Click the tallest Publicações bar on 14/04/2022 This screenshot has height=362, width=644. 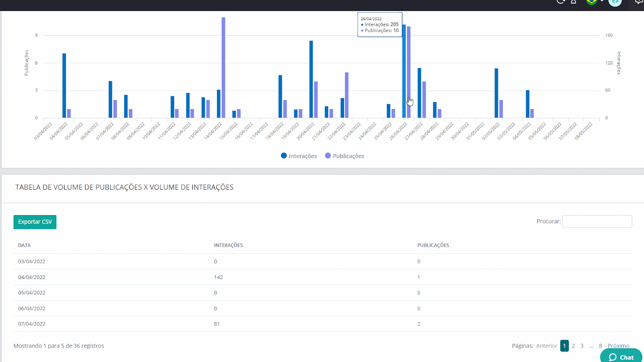[x=223, y=68]
